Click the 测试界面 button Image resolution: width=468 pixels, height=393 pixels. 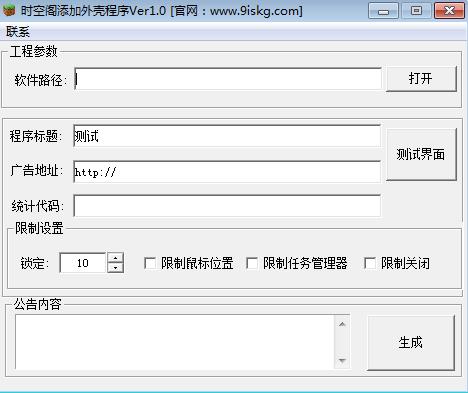421,154
